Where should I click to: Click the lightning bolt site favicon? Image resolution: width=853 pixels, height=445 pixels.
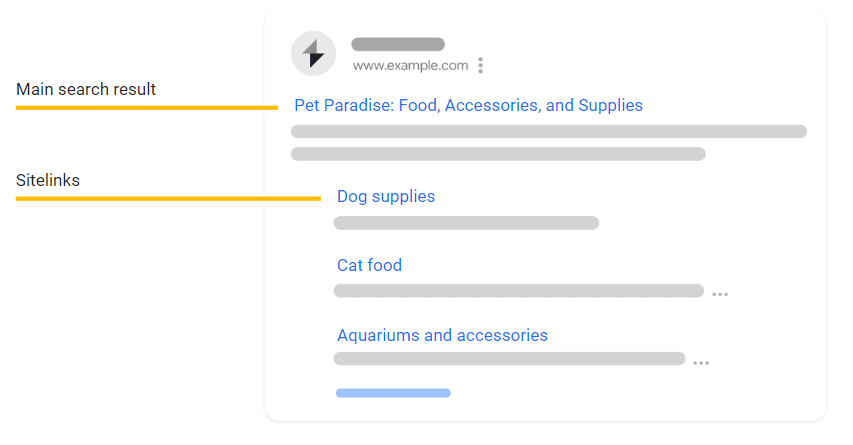pyautogui.click(x=313, y=53)
